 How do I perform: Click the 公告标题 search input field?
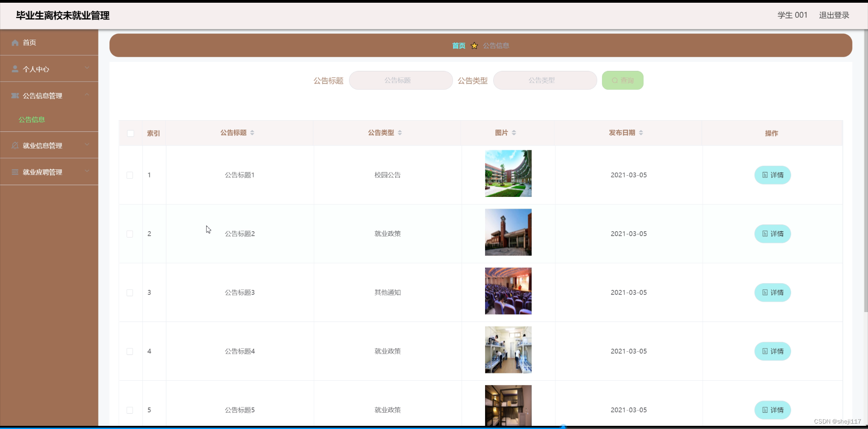[401, 80]
